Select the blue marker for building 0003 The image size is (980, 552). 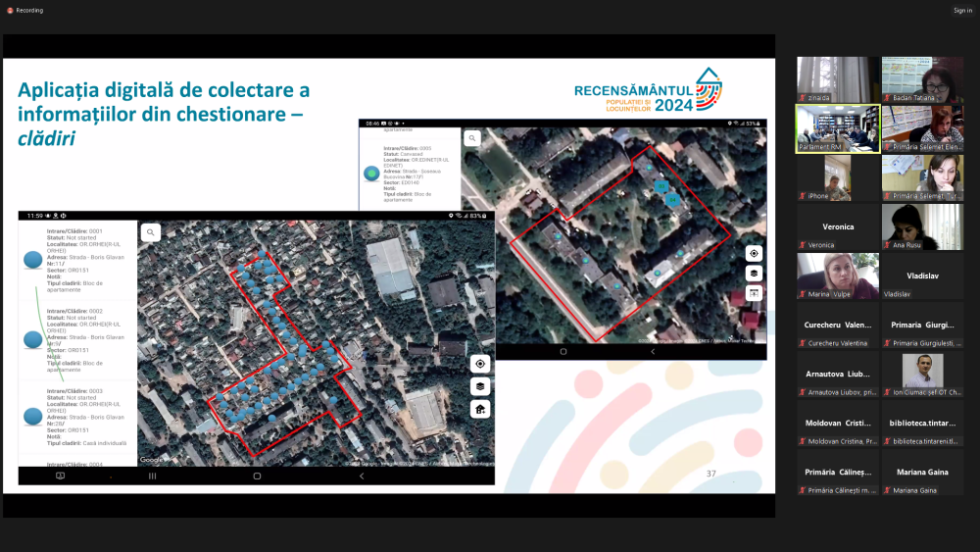pos(33,417)
